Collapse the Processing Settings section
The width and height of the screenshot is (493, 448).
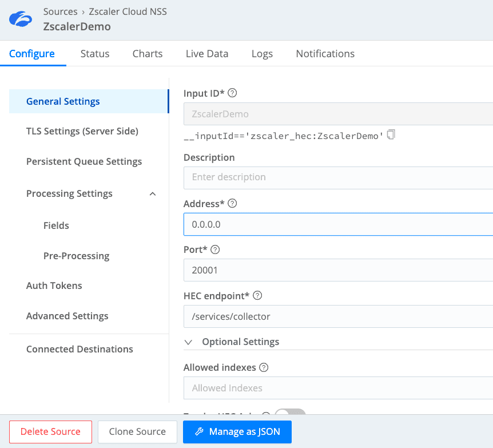click(152, 194)
